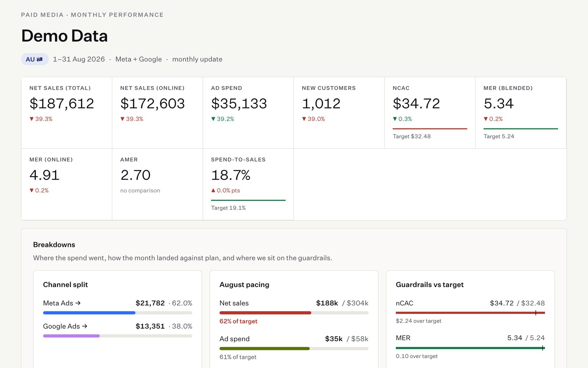Select the Net Sales (Total) $187,612 value
The height and width of the screenshot is (368, 588).
click(x=62, y=103)
